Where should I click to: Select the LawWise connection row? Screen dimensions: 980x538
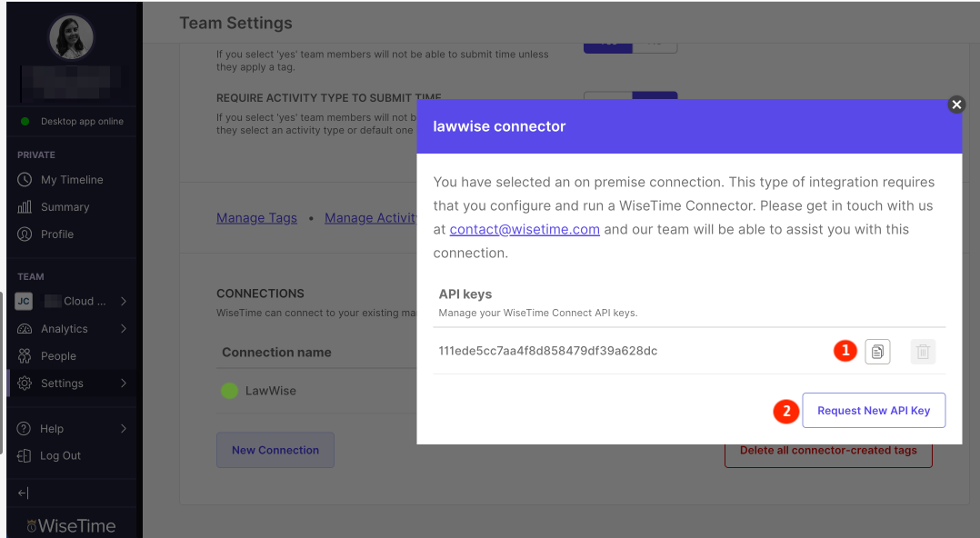click(x=316, y=391)
